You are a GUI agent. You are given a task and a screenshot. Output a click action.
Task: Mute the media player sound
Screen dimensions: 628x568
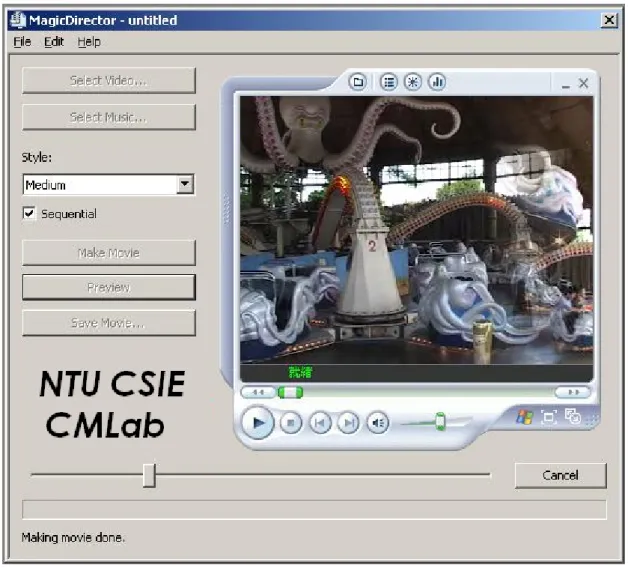(378, 423)
